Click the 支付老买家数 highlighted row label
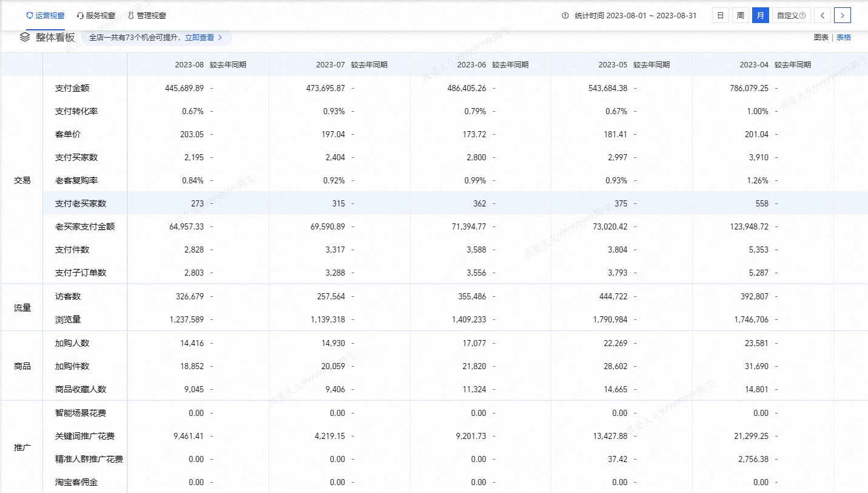Image resolution: width=868 pixels, height=493 pixels. (81, 203)
